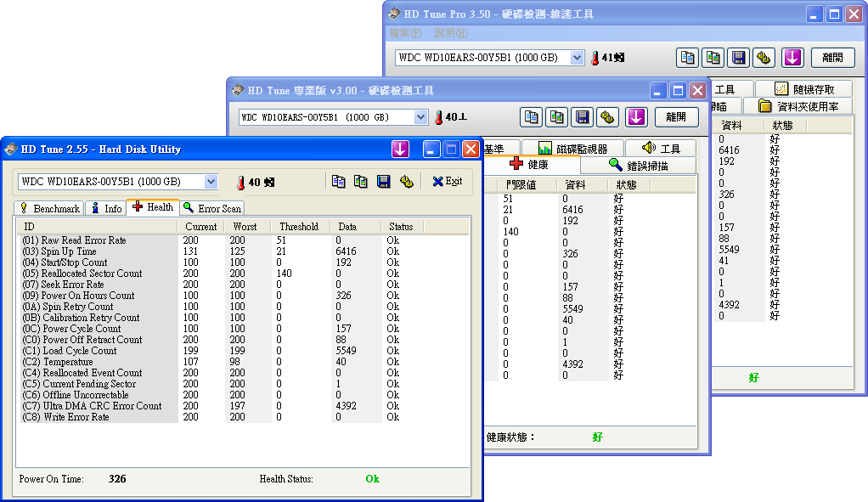Open 工具 tab in HD Tune v3.00 window

[x=661, y=149]
